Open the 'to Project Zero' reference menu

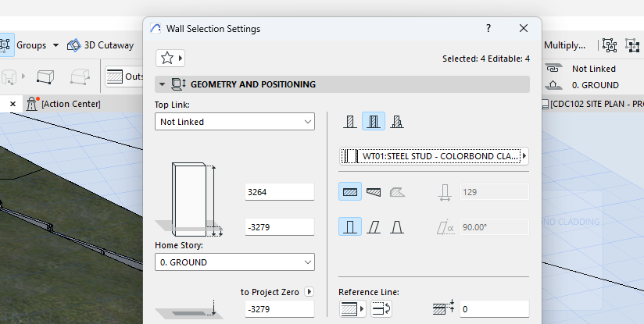click(x=309, y=292)
